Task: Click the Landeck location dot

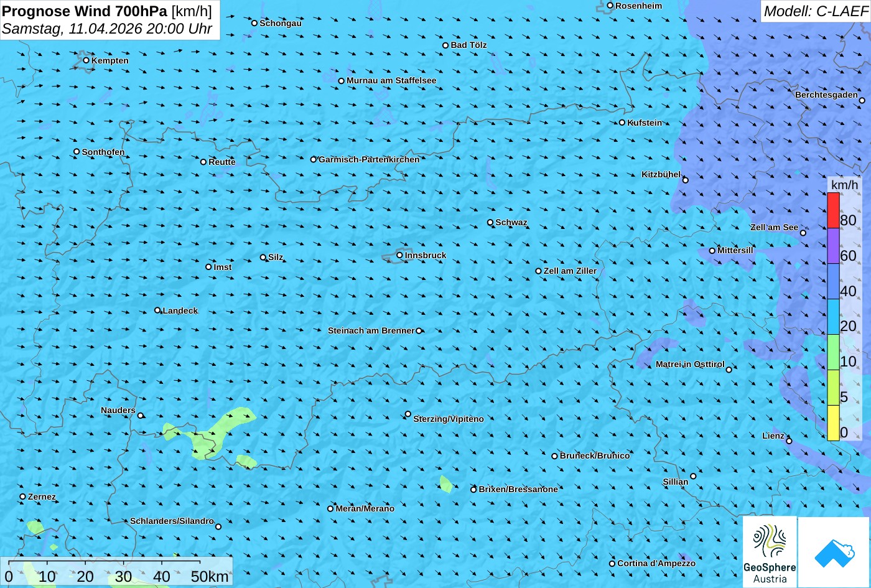Action: click(x=157, y=310)
